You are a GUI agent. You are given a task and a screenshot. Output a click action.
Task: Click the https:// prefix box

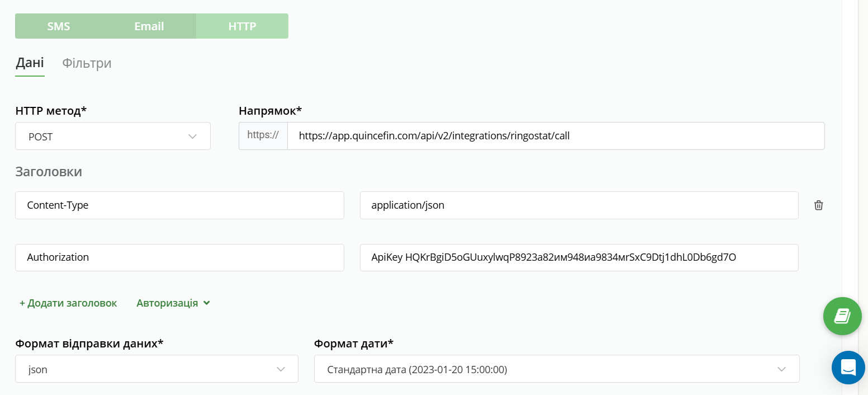click(x=263, y=136)
